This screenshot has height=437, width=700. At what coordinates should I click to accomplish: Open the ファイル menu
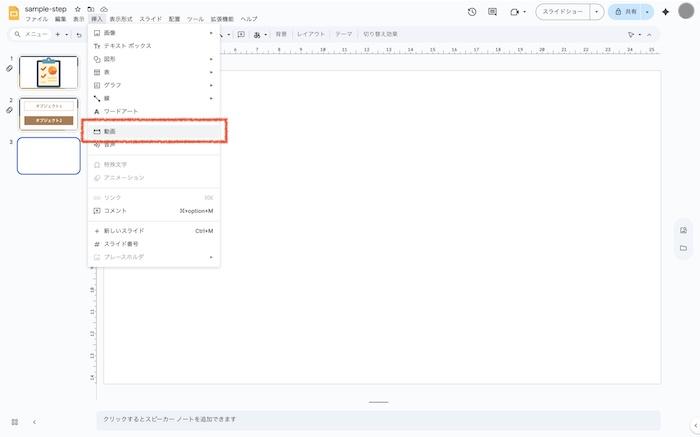[37, 19]
